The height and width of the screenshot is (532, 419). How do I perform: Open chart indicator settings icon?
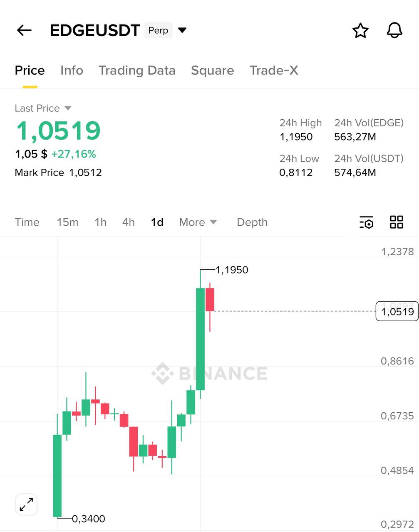coord(366,222)
